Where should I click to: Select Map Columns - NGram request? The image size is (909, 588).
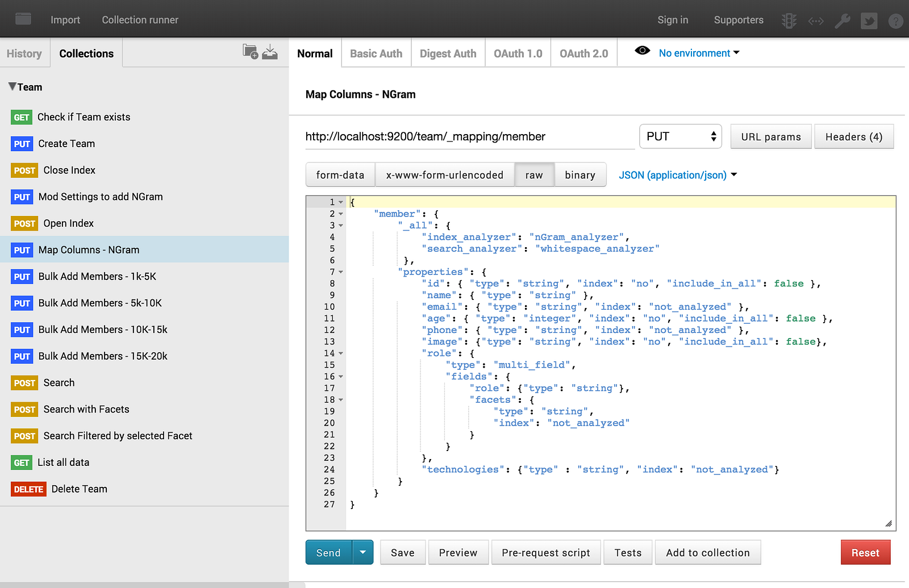[x=144, y=250]
